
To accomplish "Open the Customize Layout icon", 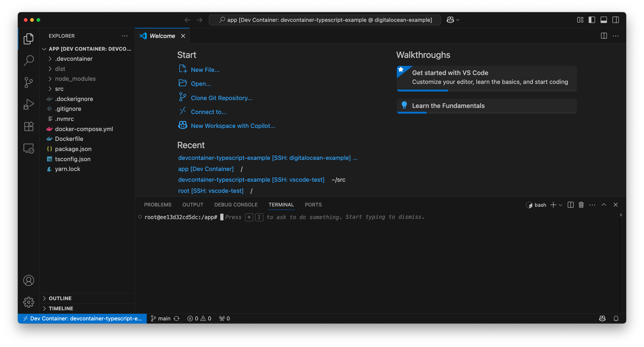I will point(580,20).
